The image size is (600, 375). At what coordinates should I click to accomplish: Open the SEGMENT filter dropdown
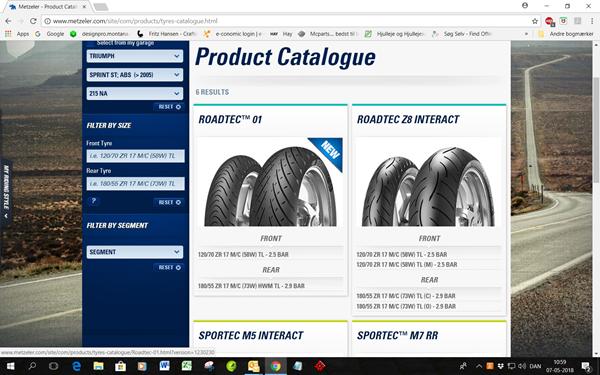coord(135,252)
